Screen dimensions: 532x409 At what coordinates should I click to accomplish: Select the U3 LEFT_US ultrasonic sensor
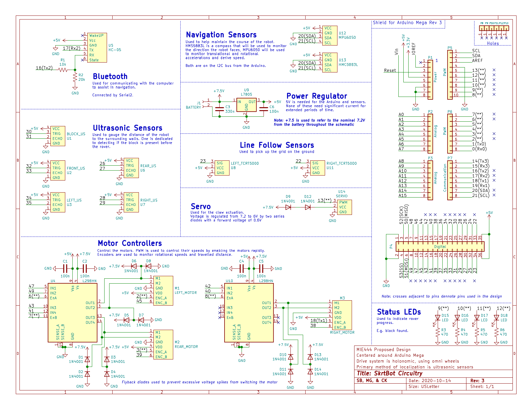tap(58, 202)
